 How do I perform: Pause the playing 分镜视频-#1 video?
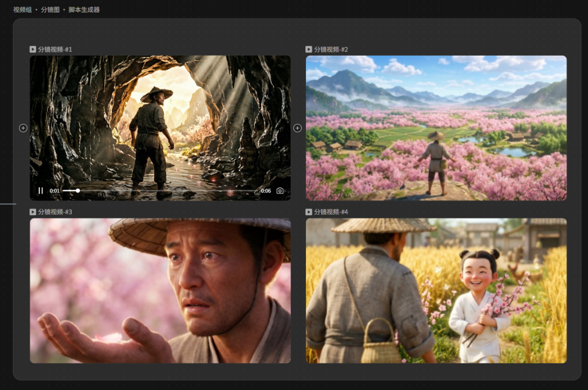click(x=40, y=191)
